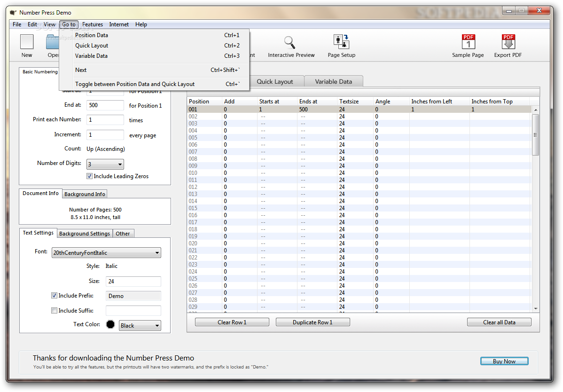Click the Clear Row 1 button
563x392 pixels.
coord(232,322)
